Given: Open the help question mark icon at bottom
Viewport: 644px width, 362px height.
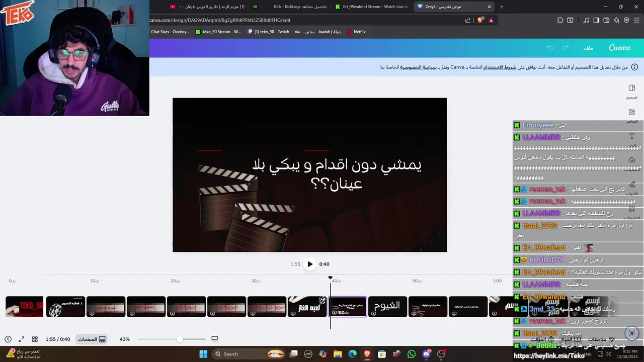Looking at the screenshot, I should click(x=8, y=339).
